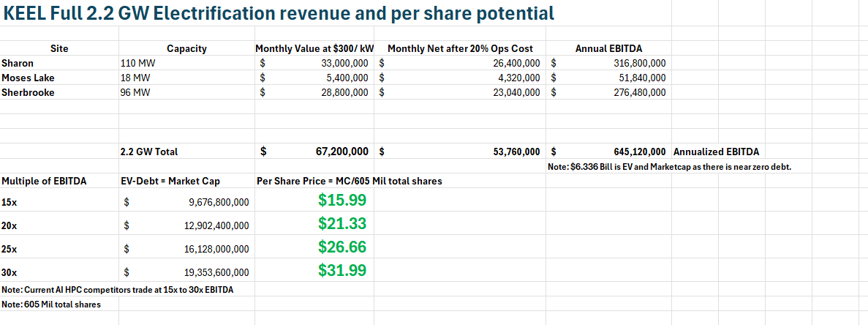The height and width of the screenshot is (325, 868).
Task: Click the Site column header
Action: click(59, 49)
